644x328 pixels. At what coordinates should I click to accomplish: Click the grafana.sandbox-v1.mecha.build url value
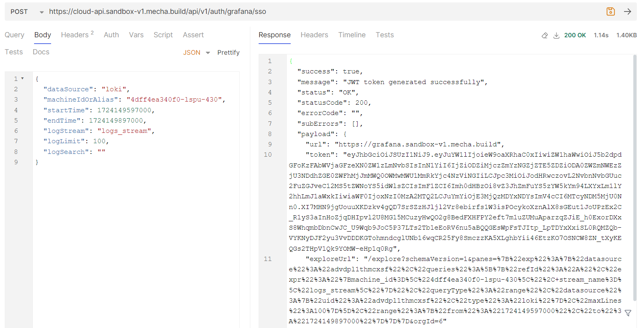coord(418,144)
